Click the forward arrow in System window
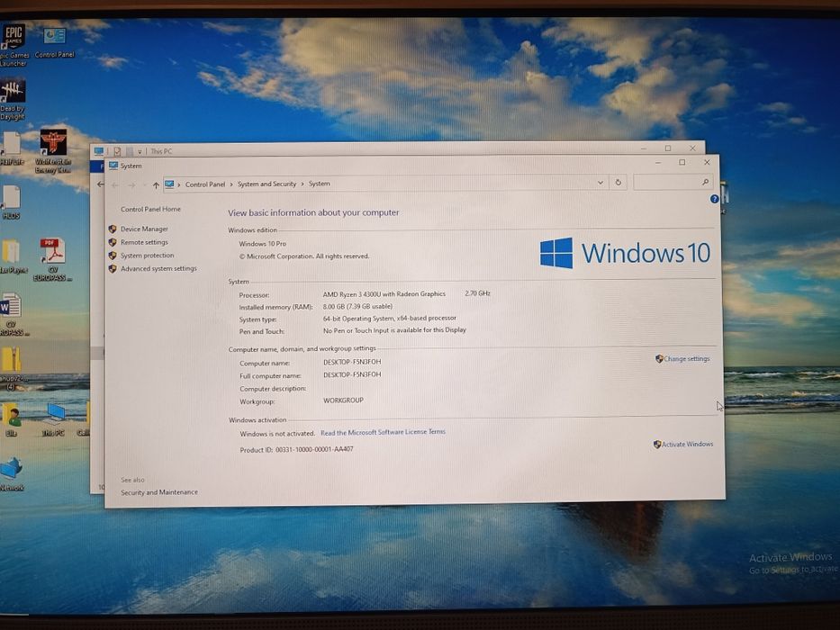 coord(131,185)
